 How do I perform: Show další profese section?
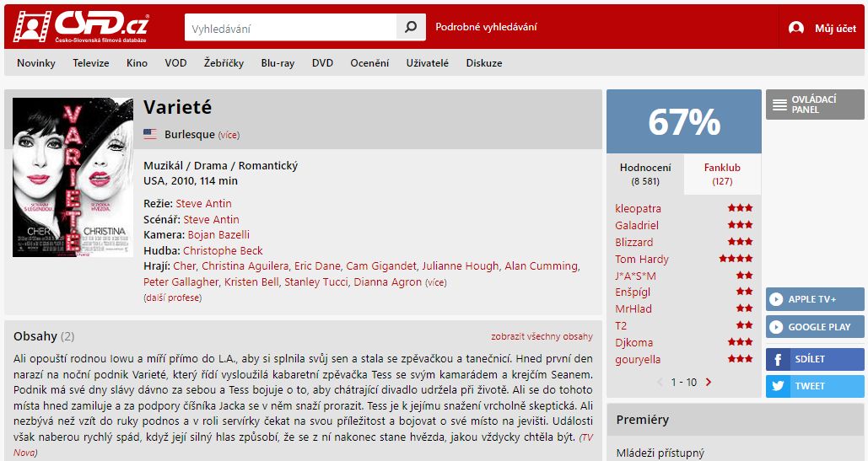click(173, 298)
